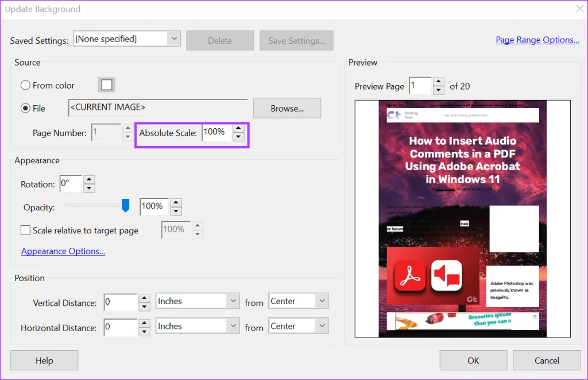Select the From color radio button
The height and width of the screenshot is (380, 588).
(x=26, y=85)
